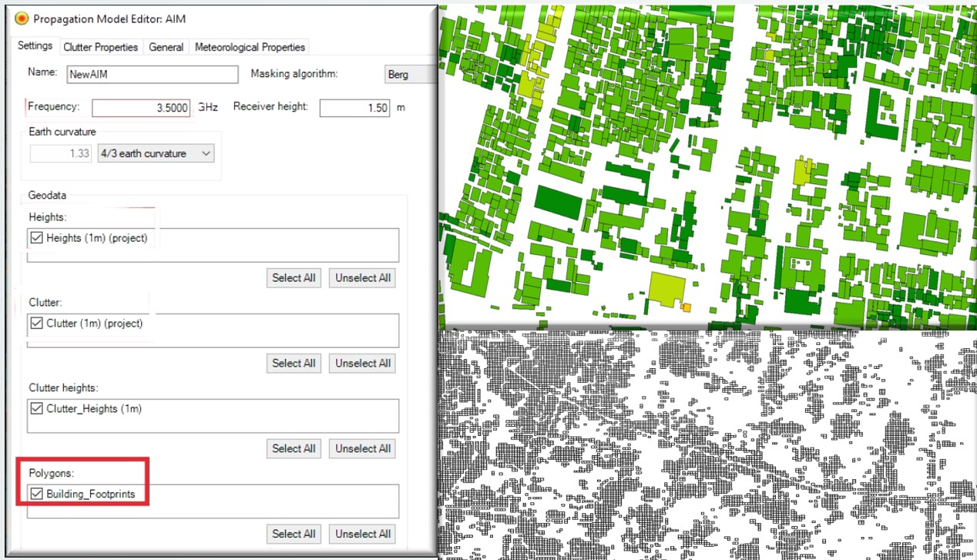
Task: Click the Propagation Model Editor title icon
Action: tap(22, 18)
